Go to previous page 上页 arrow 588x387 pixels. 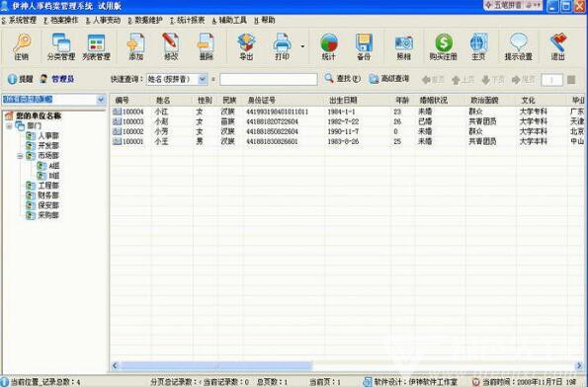[x=462, y=79]
